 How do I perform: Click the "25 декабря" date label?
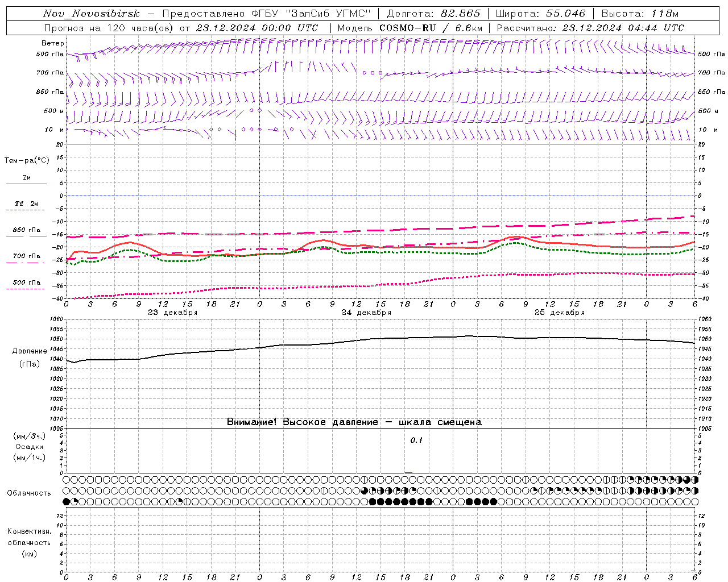[560, 313]
